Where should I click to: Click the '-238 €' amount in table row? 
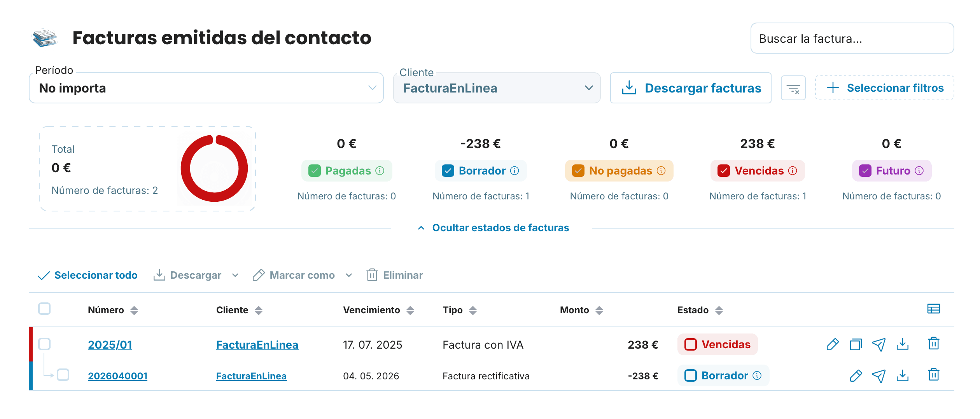coord(643,376)
